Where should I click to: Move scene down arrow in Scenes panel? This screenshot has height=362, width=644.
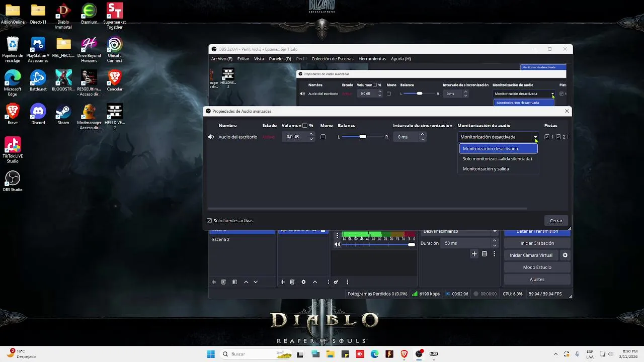tap(256, 282)
